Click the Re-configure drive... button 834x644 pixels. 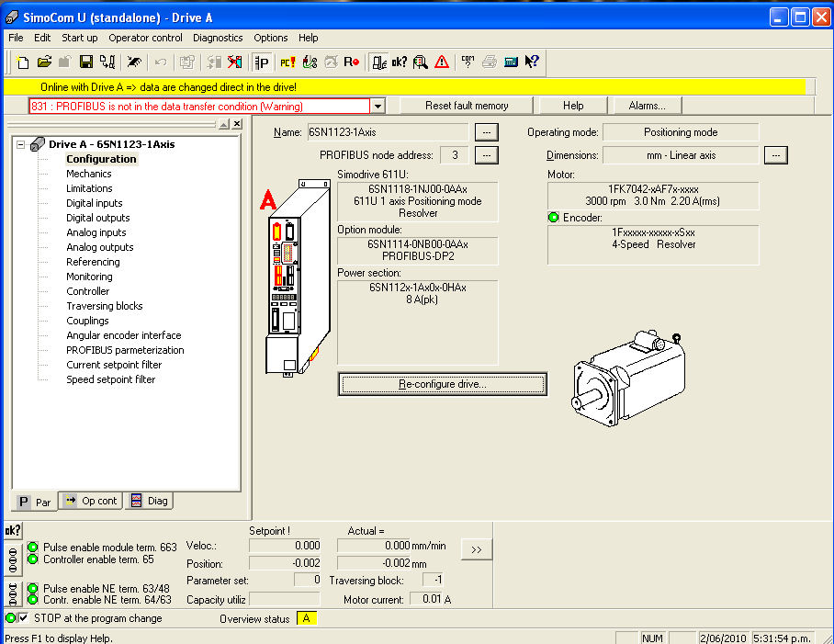coord(443,384)
